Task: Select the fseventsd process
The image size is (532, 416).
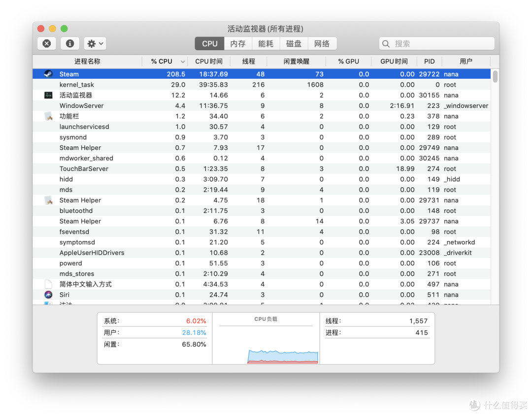Action: [262, 232]
